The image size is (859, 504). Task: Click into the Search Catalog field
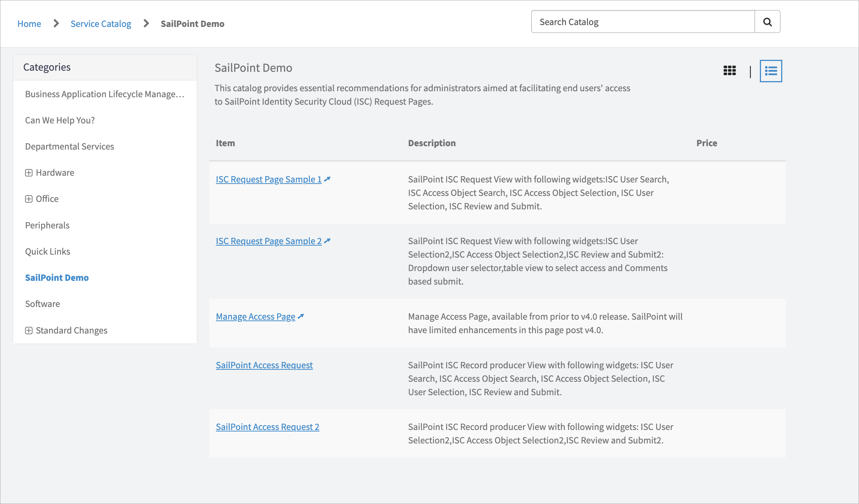tap(643, 22)
